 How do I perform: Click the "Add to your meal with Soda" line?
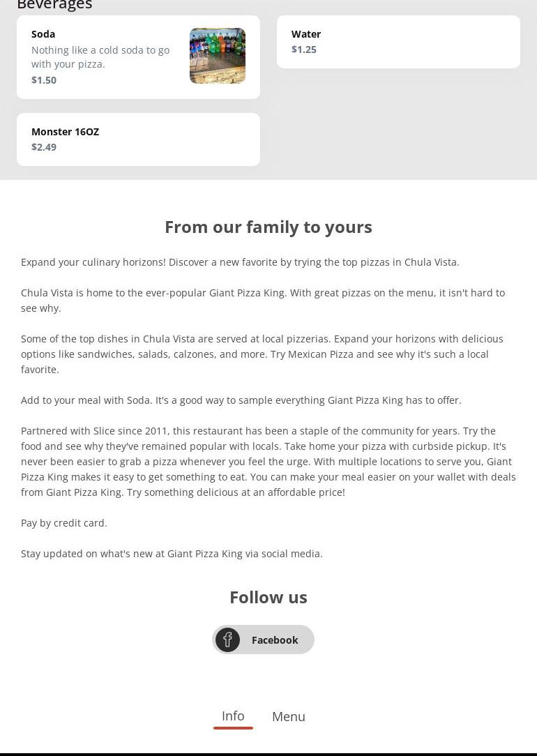tap(241, 400)
